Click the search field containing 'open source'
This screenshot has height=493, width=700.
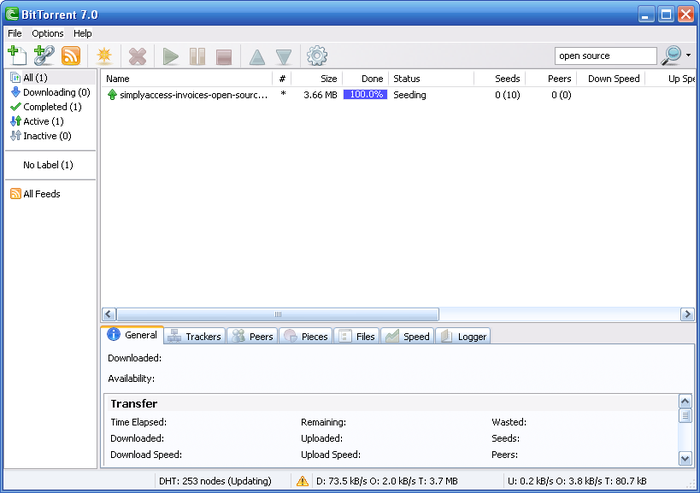(605, 56)
